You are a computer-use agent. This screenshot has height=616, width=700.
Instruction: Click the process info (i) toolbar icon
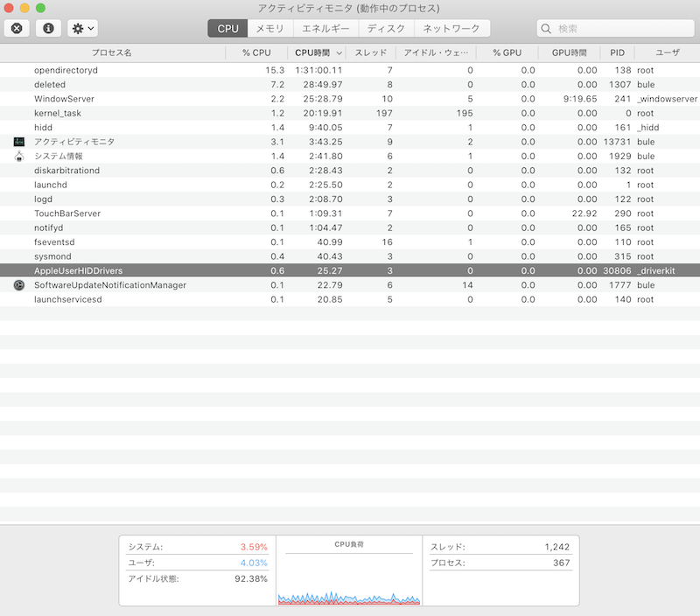(x=48, y=28)
